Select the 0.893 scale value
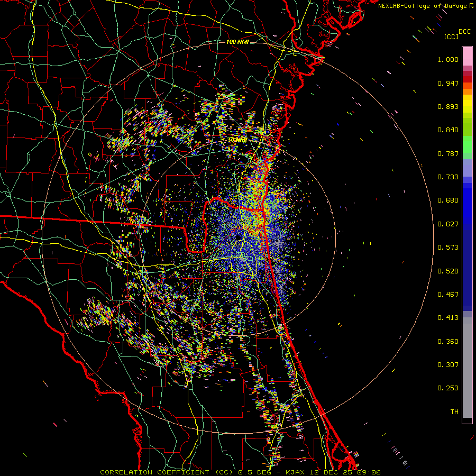The height and width of the screenshot is (476, 476). pyautogui.click(x=448, y=106)
